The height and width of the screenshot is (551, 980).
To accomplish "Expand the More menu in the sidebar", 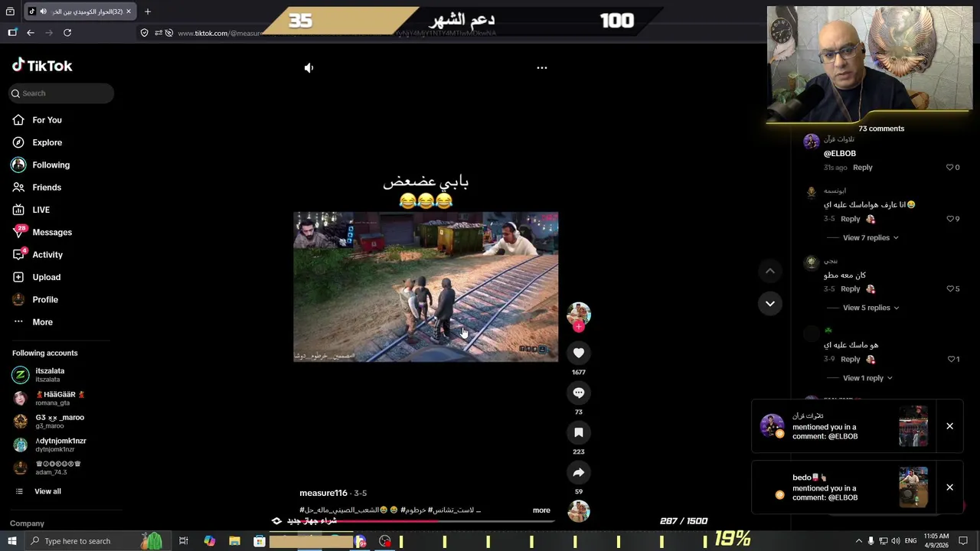I will [x=42, y=322].
